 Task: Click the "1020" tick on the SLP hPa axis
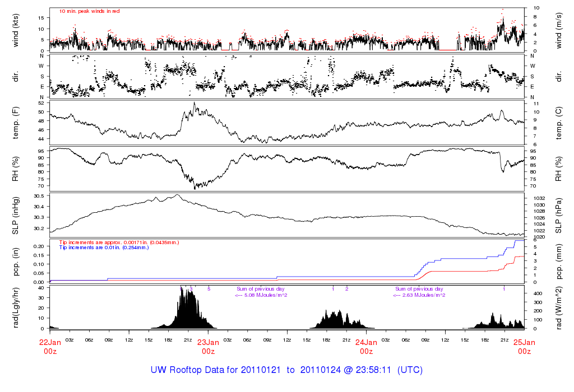(539, 237)
